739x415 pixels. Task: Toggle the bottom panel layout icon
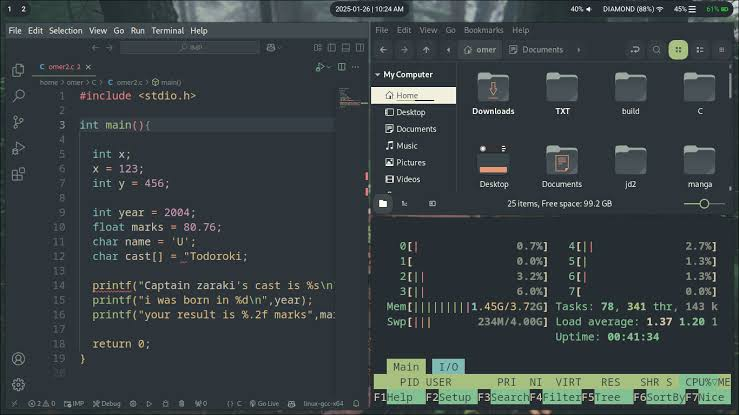pos(346,48)
